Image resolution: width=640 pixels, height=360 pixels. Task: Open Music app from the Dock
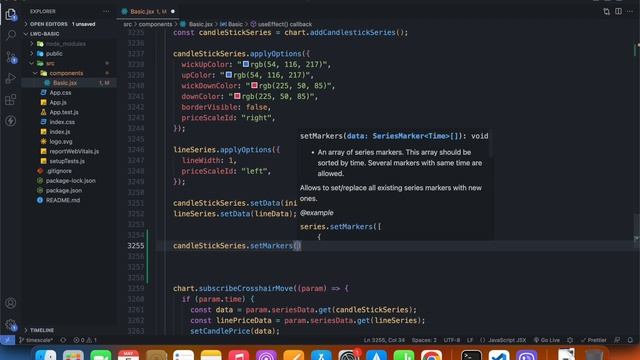click(239, 355)
